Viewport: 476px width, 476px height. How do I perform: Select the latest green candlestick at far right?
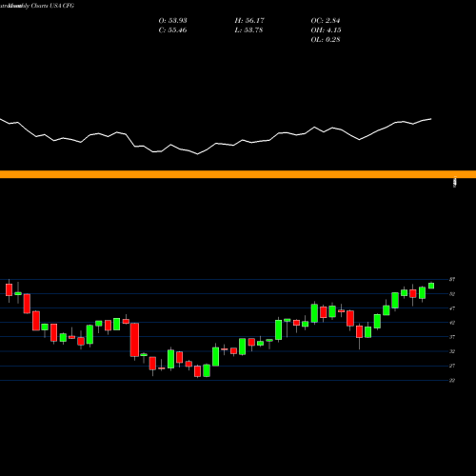coord(431,286)
